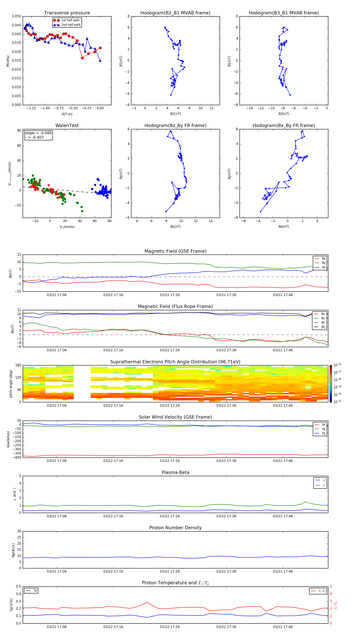Select the Bz' entry in flux rope legend
The height and width of the screenshot is (644, 351).
click(320, 323)
